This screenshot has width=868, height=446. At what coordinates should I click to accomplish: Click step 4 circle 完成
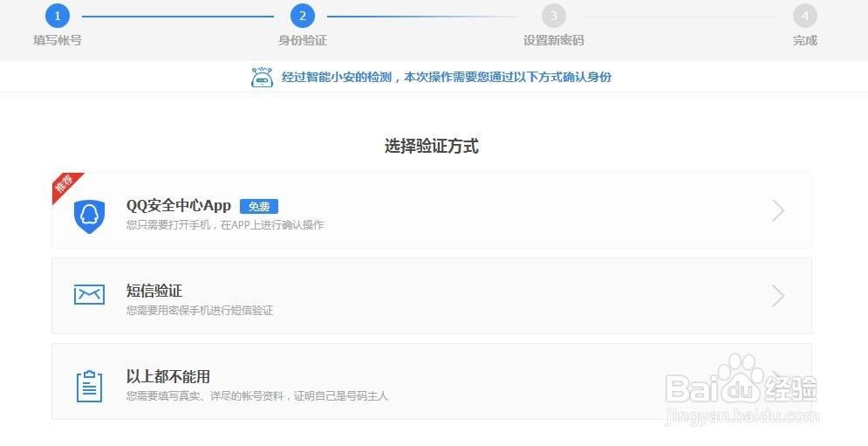click(805, 16)
